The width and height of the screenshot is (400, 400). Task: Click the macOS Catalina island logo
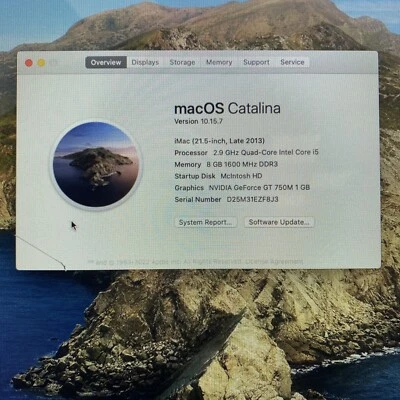[96, 164]
